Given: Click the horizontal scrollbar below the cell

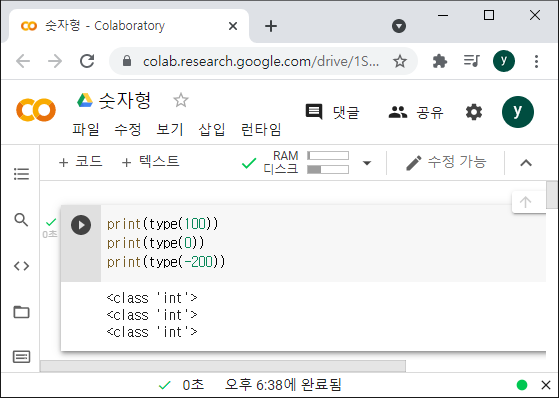Looking at the screenshot, I should click(223, 366).
